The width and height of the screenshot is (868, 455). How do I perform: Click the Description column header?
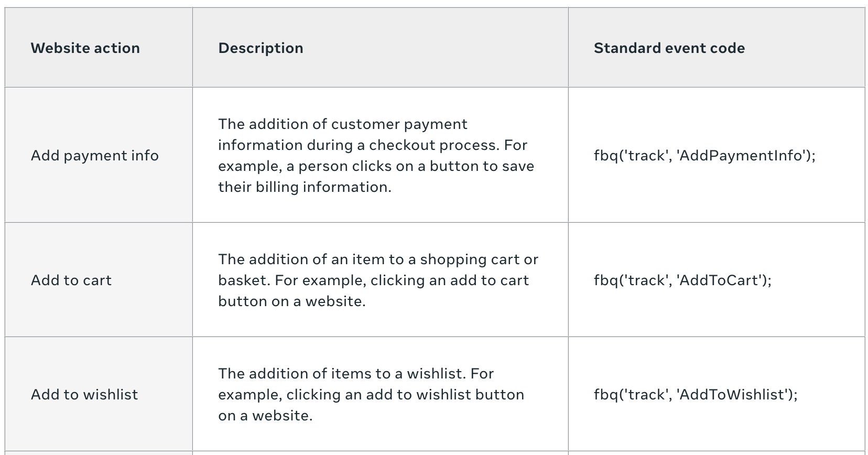click(x=261, y=48)
